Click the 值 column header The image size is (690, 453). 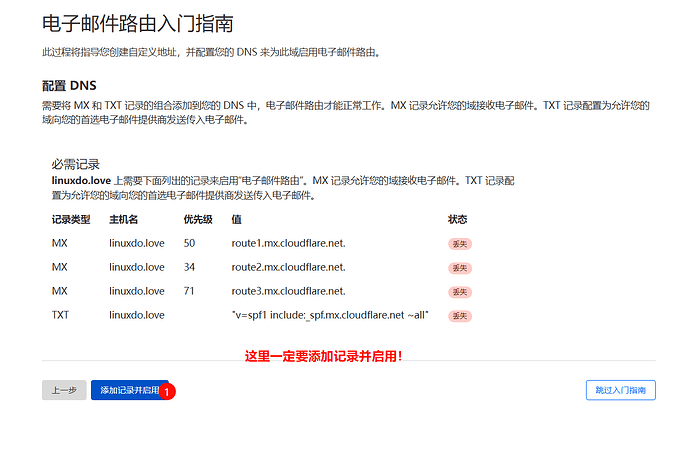236,219
